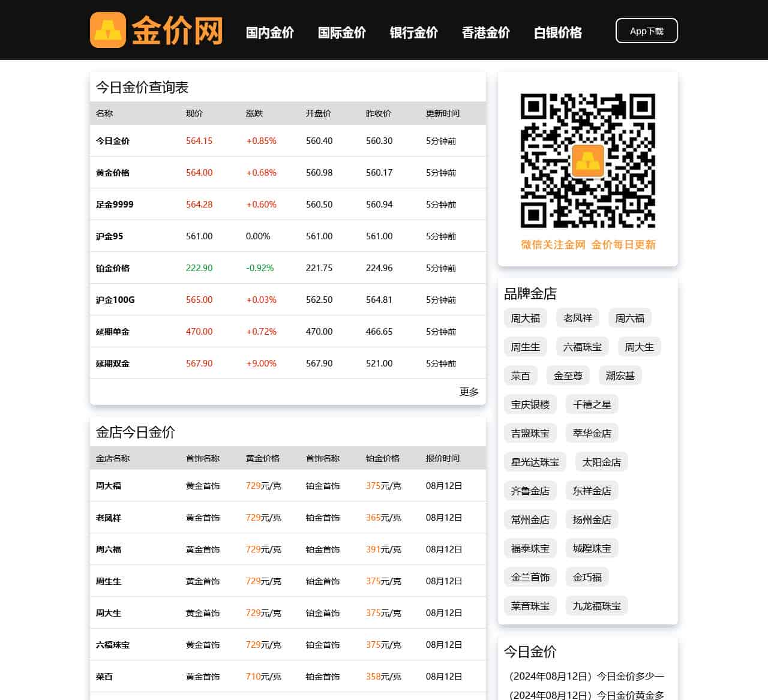Viewport: 768px width, 700px height.
Task: Open the 国际金价 menu
Action: [342, 32]
